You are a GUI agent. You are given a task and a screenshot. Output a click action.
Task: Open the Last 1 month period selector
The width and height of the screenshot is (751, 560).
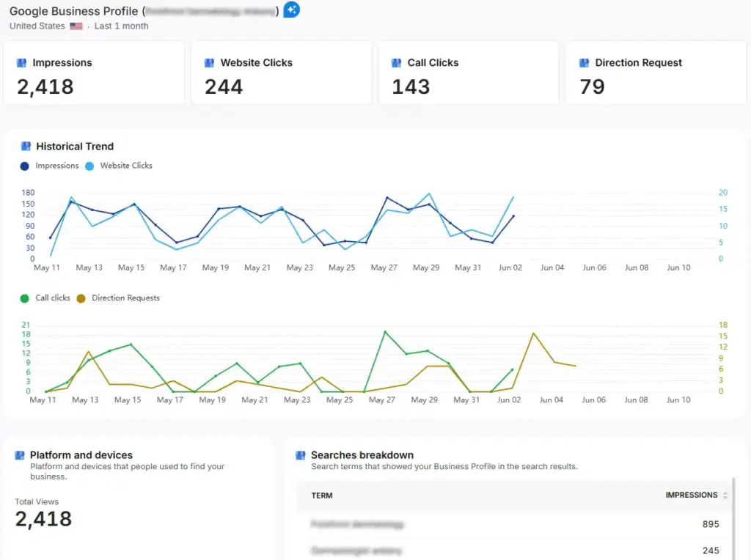tap(120, 26)
